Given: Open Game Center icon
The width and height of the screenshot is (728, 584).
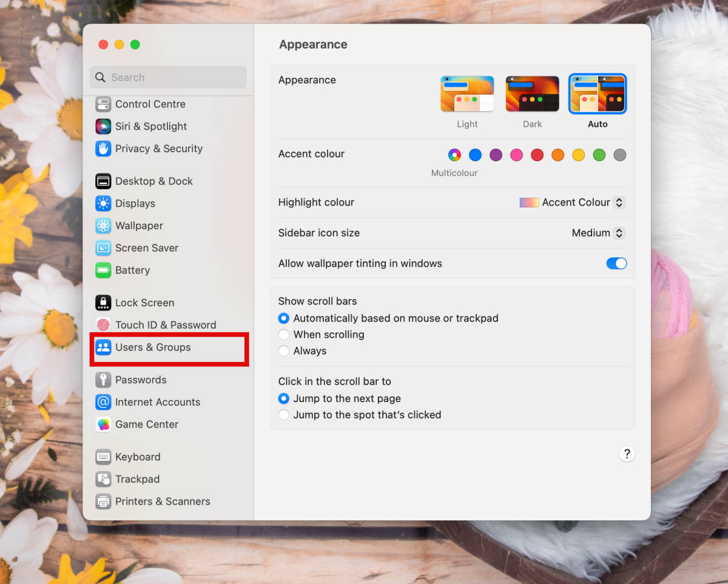Looking at the screenshot, I should (x=103, y=425).
